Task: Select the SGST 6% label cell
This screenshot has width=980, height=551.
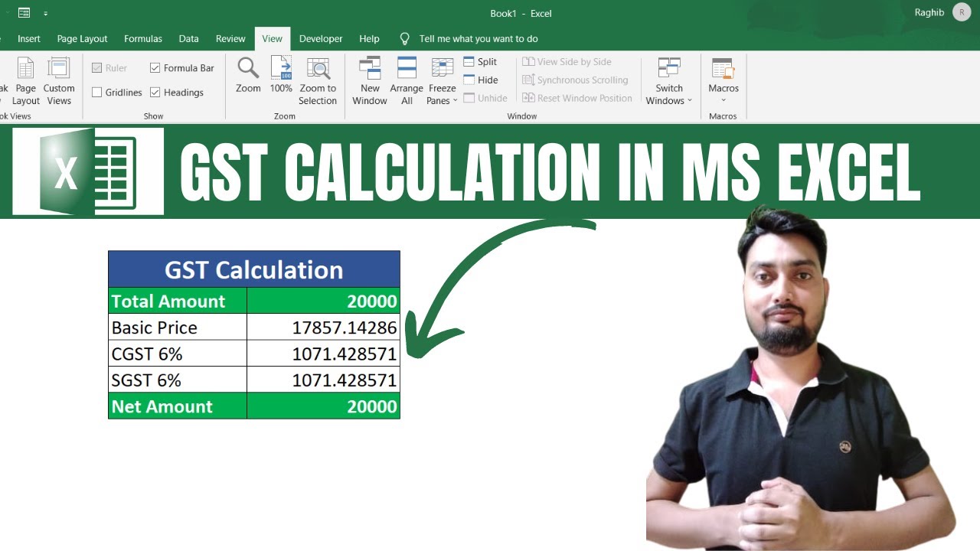Action: point(178,380)
